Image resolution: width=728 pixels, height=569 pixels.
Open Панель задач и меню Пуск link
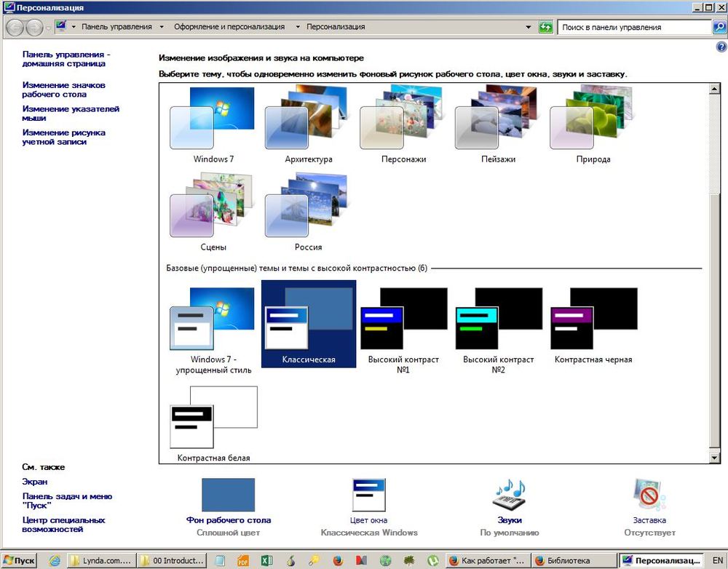point(67,501)
